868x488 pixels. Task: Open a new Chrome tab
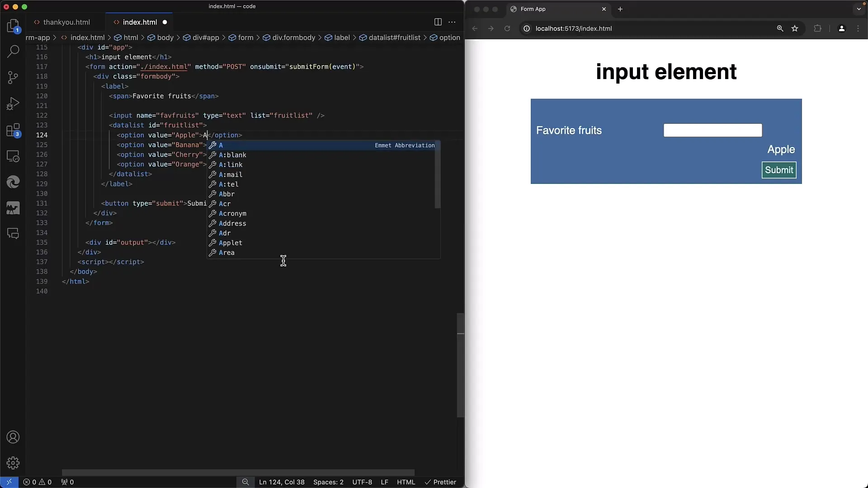click(x=620, y=9)
